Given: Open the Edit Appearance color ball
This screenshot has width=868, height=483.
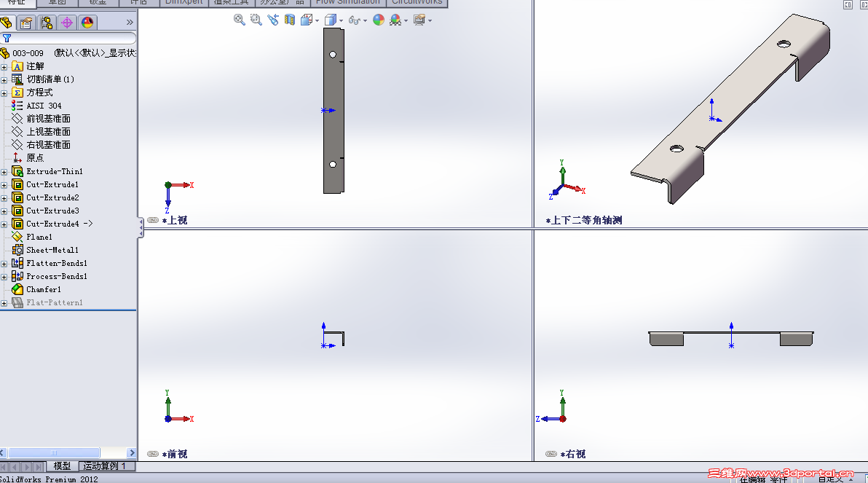Looking at the screenshot, I should (378, 20).
